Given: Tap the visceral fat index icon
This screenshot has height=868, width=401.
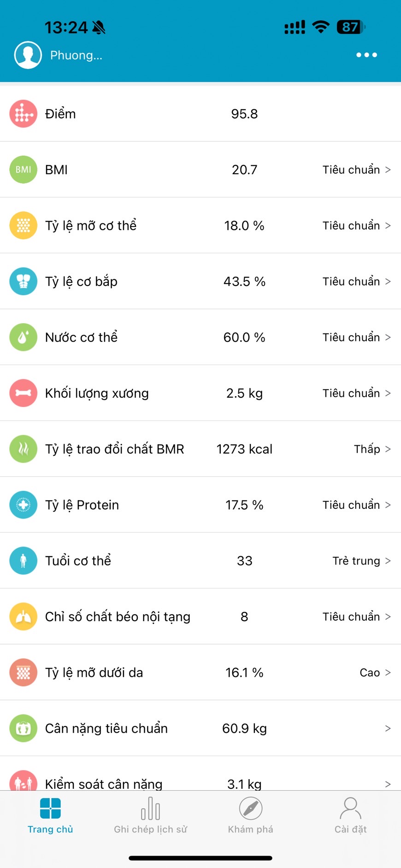Looking at the screenshot, I should point(24,617).
